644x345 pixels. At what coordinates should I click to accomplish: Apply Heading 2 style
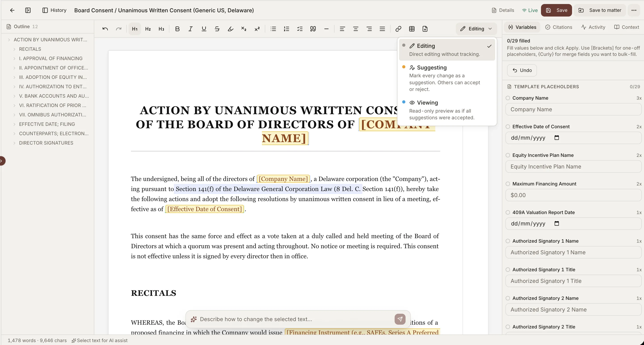point(148,29)
